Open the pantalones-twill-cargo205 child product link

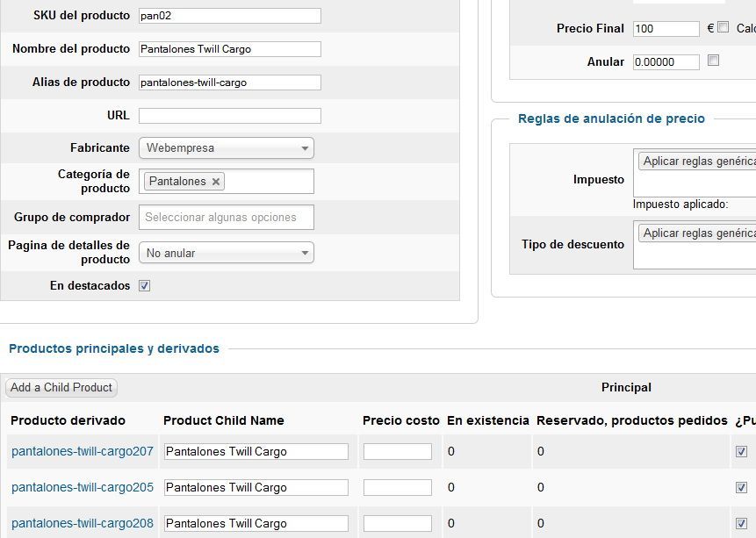tap(82, 487)
